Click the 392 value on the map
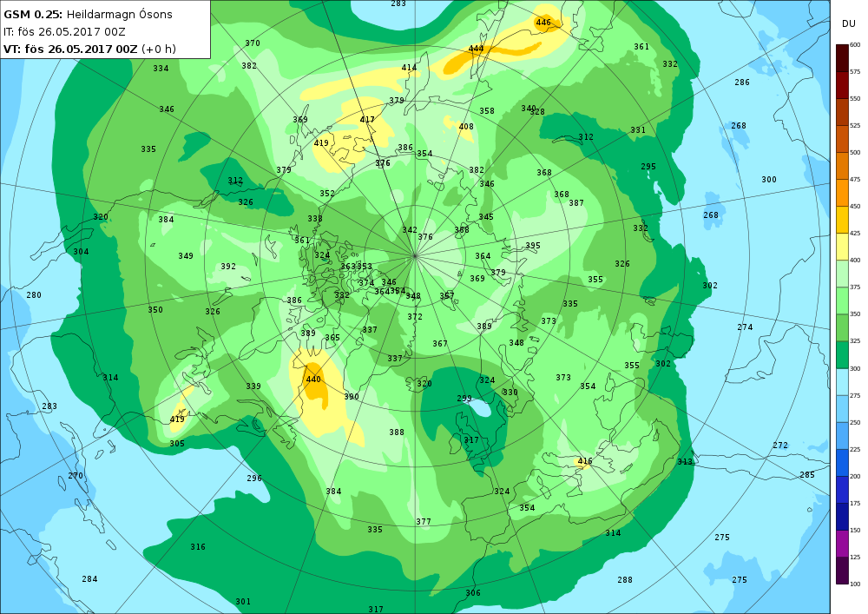 pyautogui.click(x=228, y=267)
